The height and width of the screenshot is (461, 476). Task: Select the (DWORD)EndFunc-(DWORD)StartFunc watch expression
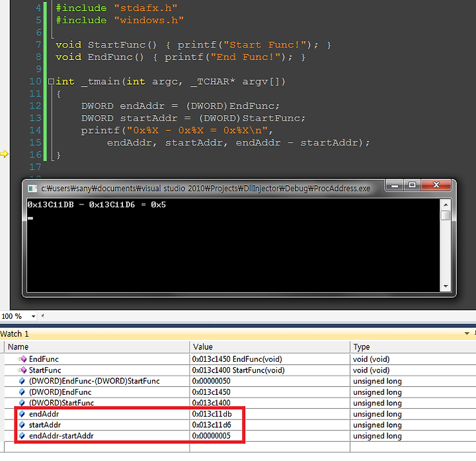94,381
